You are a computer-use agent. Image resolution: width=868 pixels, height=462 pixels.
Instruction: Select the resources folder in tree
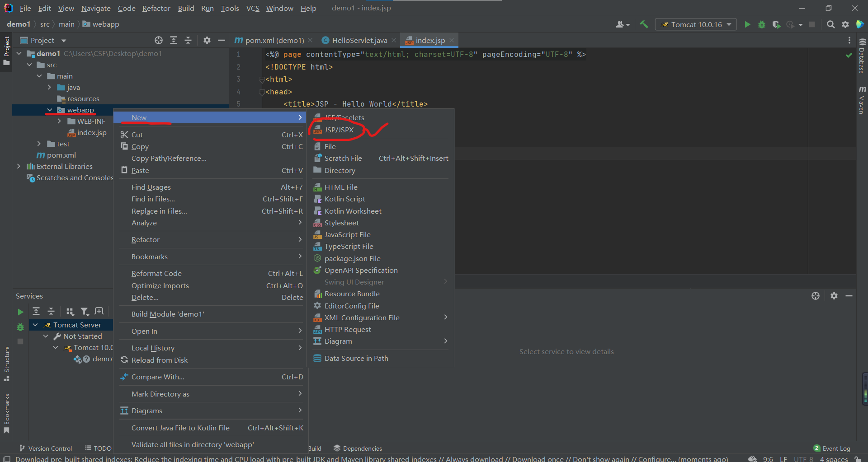coord(83,98)
